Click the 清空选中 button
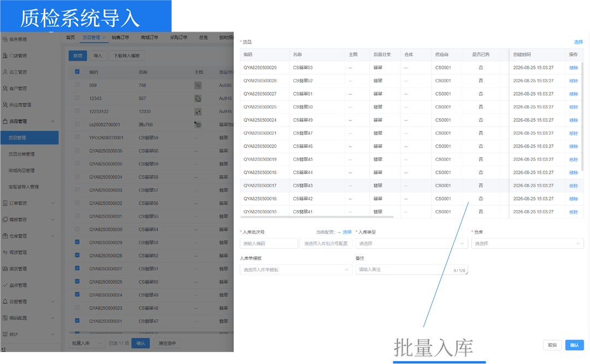590x364 pixels. [x=167, y=343]
